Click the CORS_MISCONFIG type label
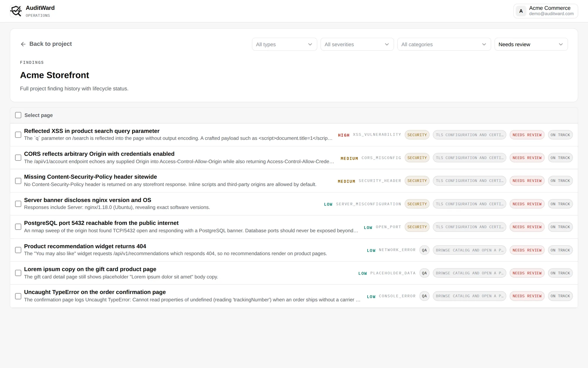The width and height of the screenshot is (588, 368). coord(381,158)
